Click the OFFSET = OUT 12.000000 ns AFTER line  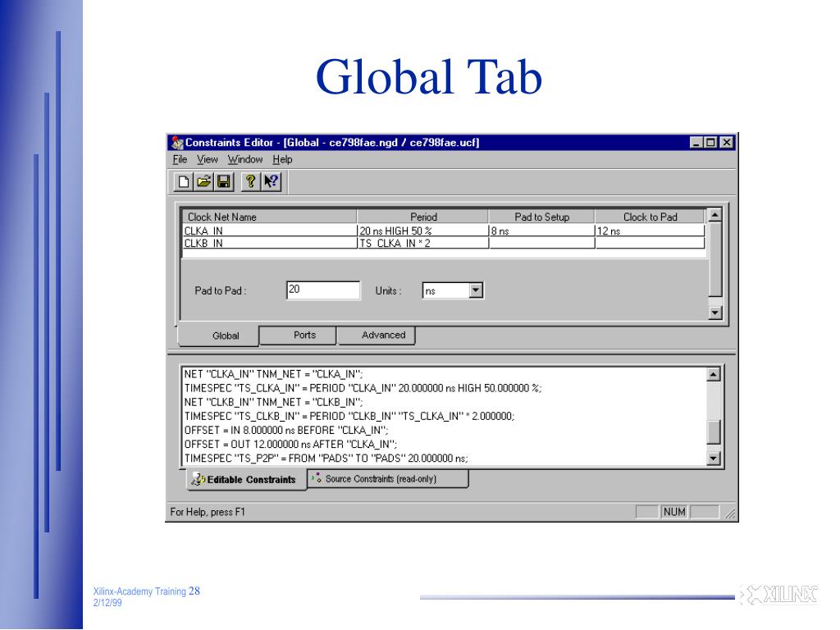coord(290,444)
